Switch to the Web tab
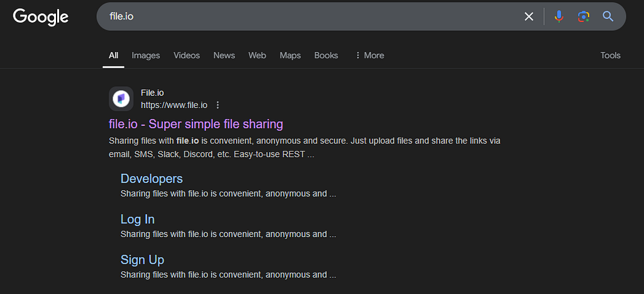The width and height of the screenshot is (644, 294). [257, 55]
